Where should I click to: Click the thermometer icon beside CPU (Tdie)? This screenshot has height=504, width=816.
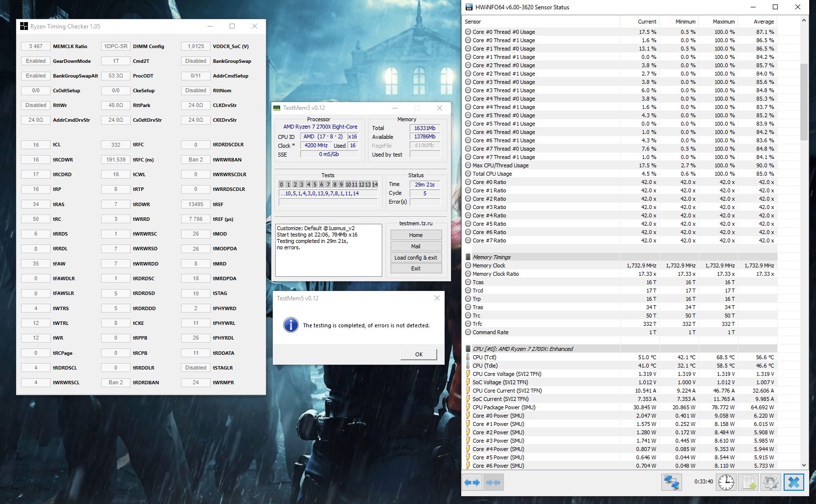tap(468, 366)
